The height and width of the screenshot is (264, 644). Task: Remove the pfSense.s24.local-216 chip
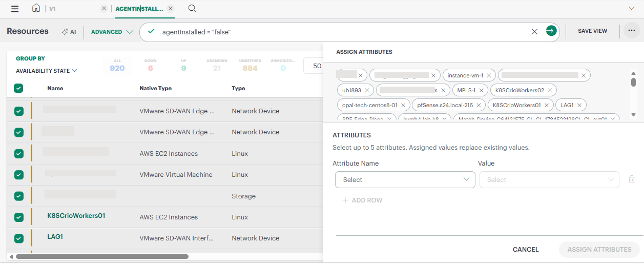479,106
